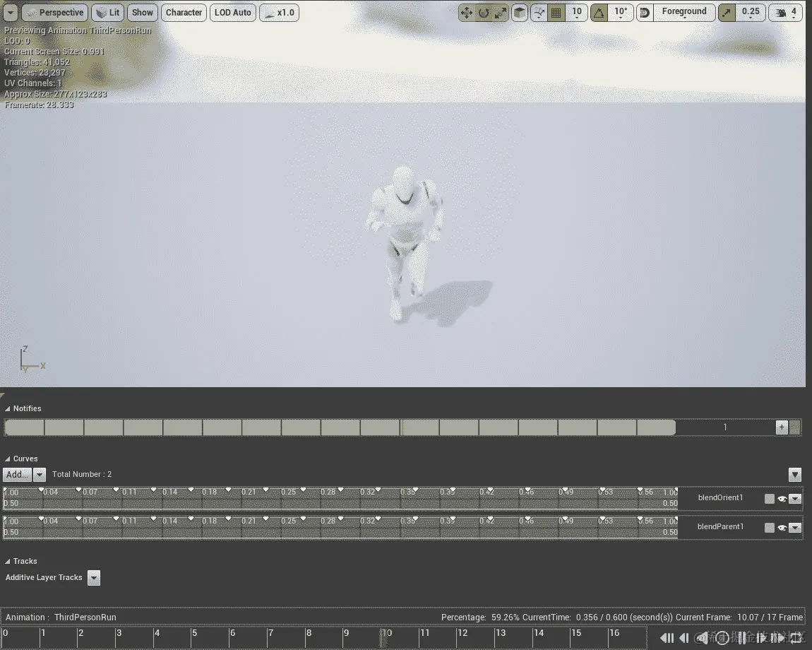Open the Show menu
This screenshot has height=650, width=812.
tap(142, 13)
